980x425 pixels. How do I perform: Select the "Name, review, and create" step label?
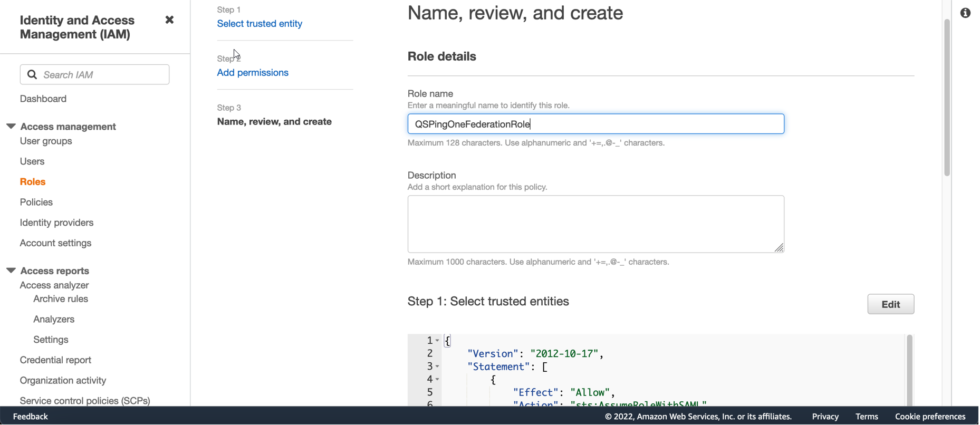click(x=274, y=122)
